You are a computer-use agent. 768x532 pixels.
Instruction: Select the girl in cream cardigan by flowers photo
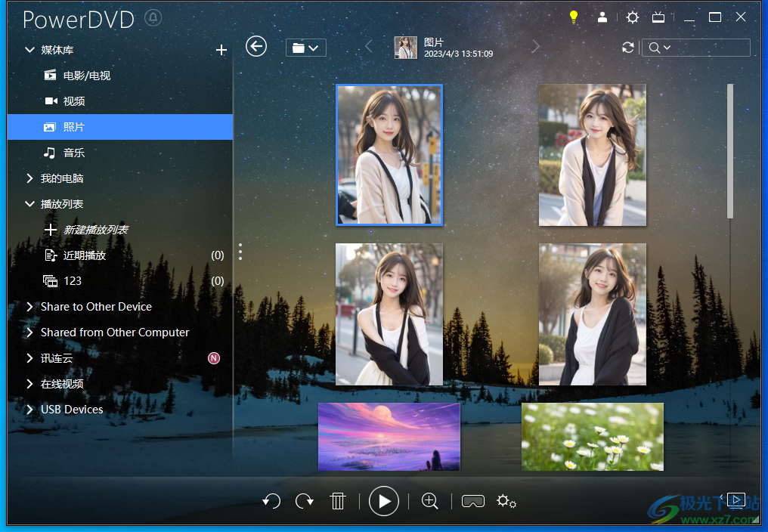(x=593, y=155)
